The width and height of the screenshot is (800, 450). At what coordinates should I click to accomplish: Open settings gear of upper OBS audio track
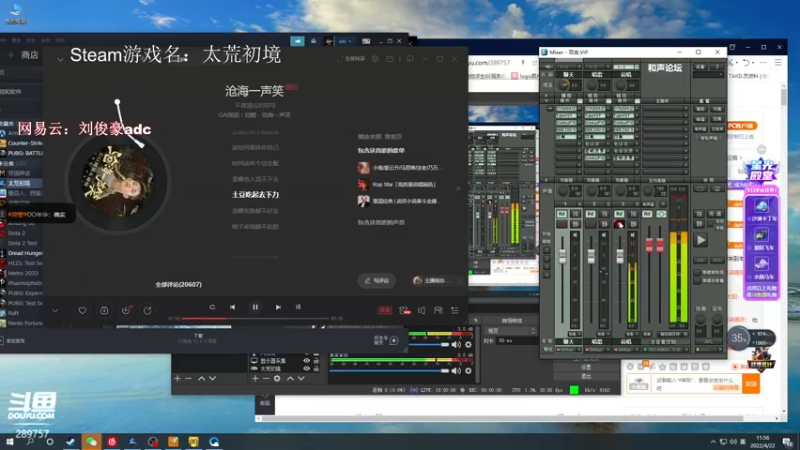[x=468, y=345]
